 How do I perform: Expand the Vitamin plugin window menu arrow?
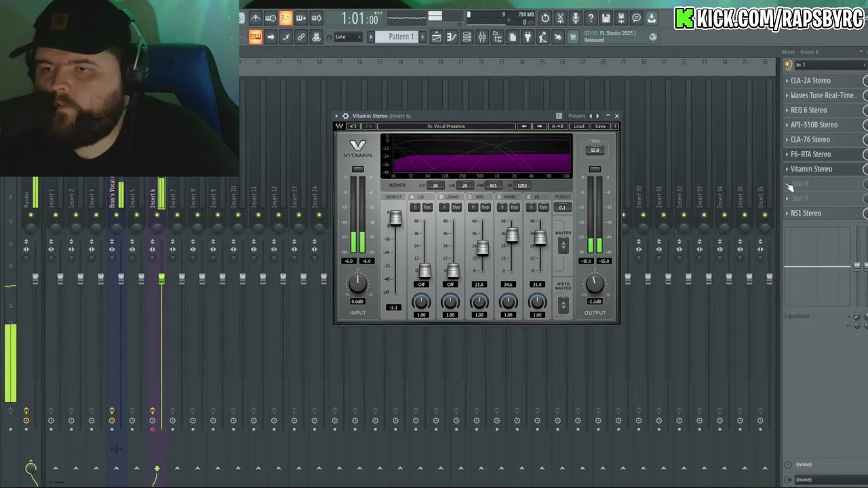(337, 116)
